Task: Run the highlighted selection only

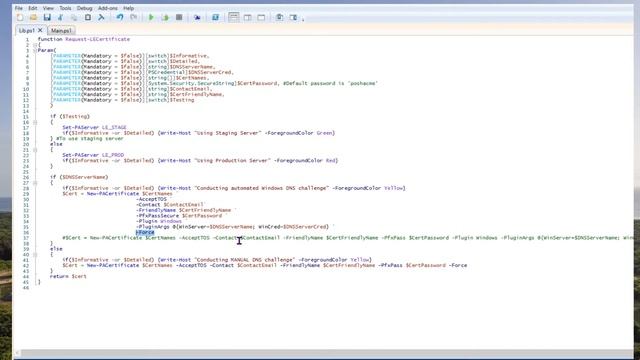Action: point(165,18)
